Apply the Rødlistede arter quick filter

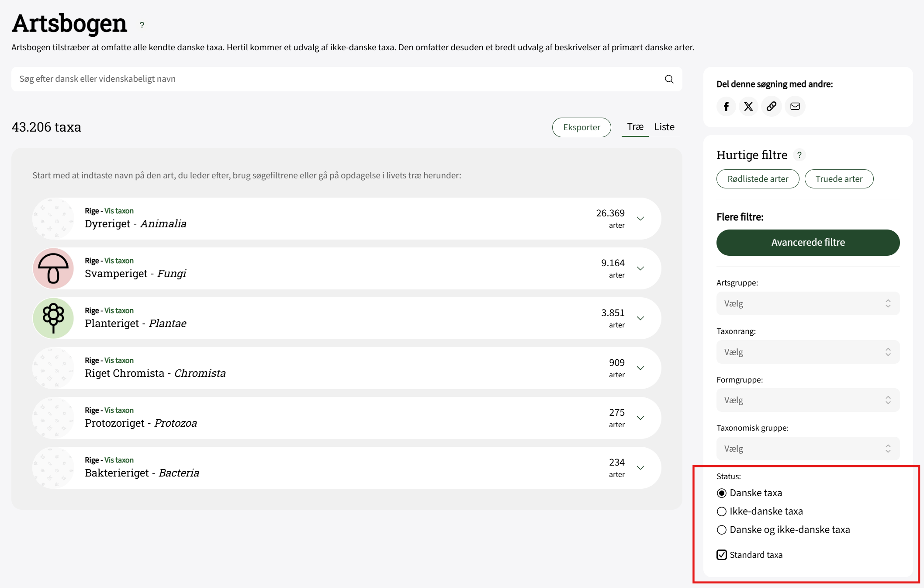758,179
